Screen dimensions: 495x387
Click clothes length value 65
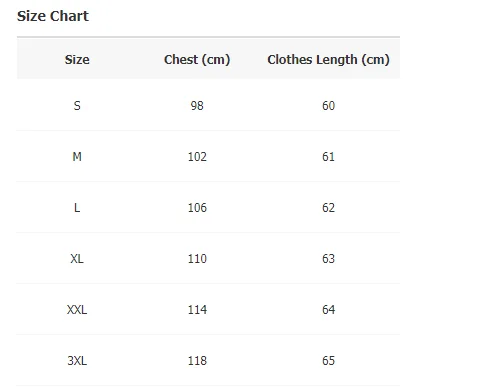[328, 361]
